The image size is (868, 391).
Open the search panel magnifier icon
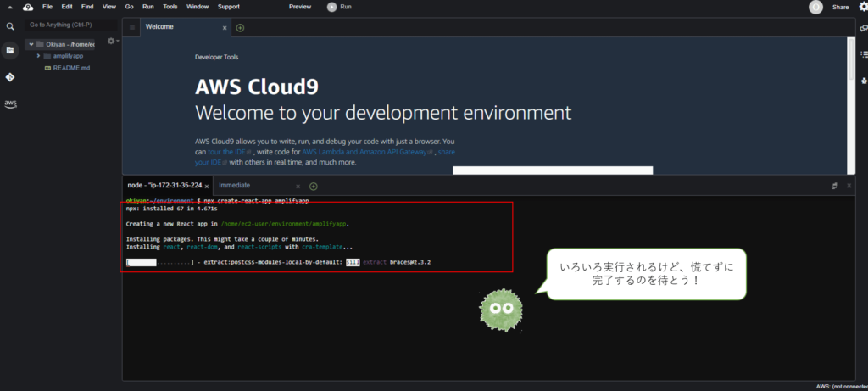(10, 26)
